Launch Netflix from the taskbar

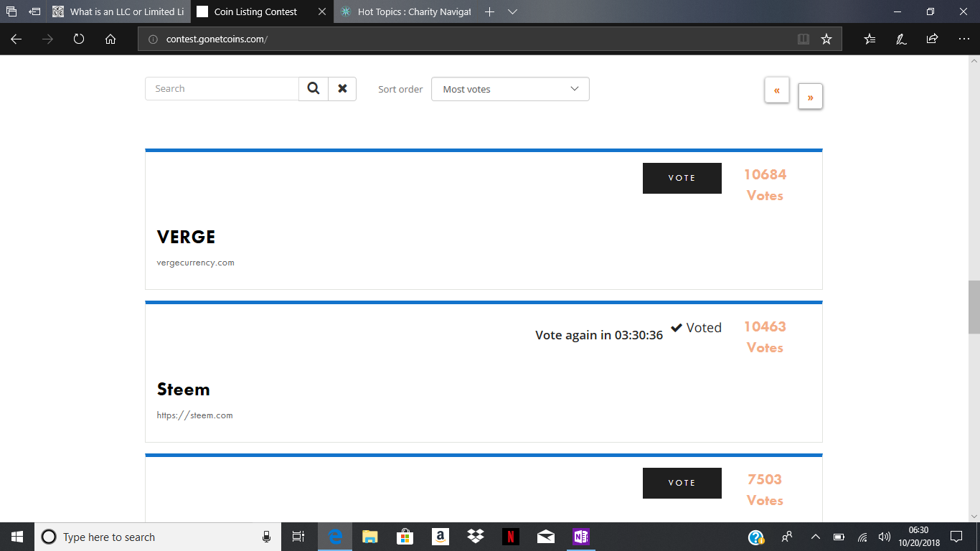click(510, 537)
